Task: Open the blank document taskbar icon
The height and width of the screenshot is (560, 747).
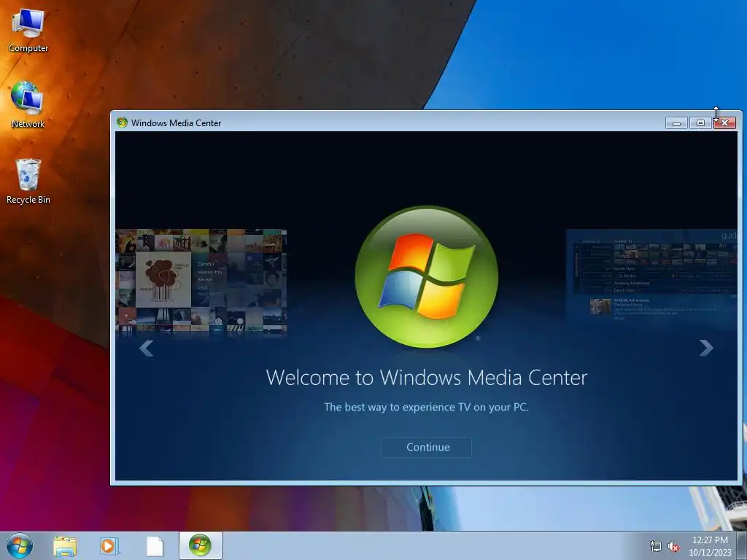Action: pos(155,545)
